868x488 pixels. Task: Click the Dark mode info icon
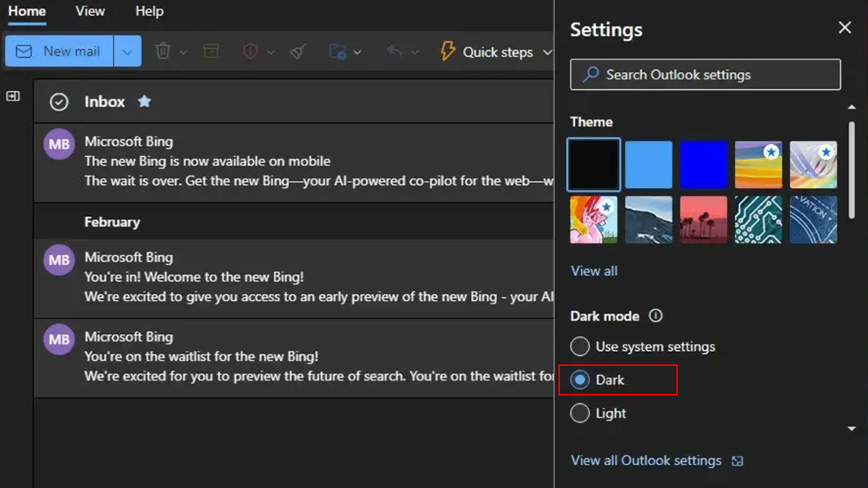(x=655, y=316)
